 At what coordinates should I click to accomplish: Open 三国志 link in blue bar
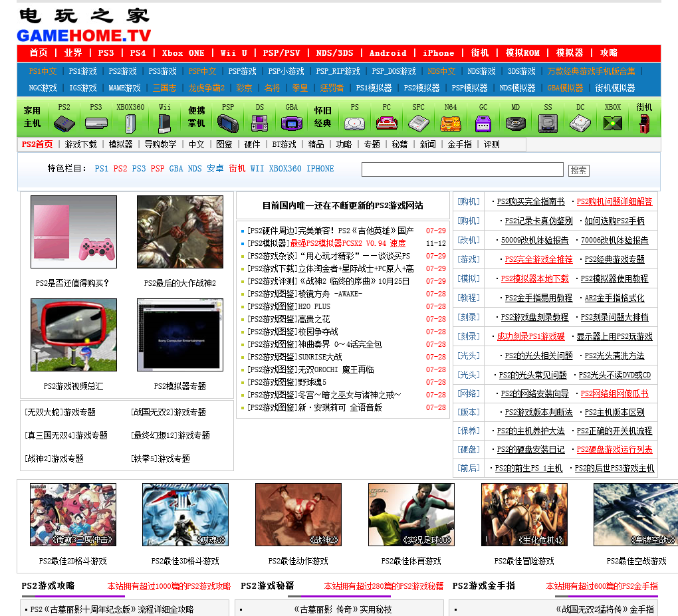(165, 88)
